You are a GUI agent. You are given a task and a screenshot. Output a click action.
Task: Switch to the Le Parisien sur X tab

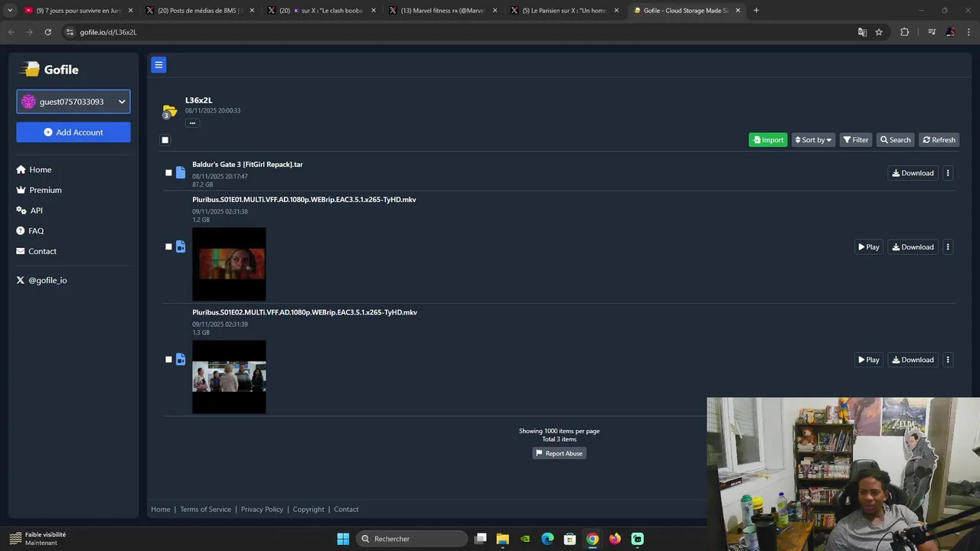pyautogui.click(x=563, y=11)
